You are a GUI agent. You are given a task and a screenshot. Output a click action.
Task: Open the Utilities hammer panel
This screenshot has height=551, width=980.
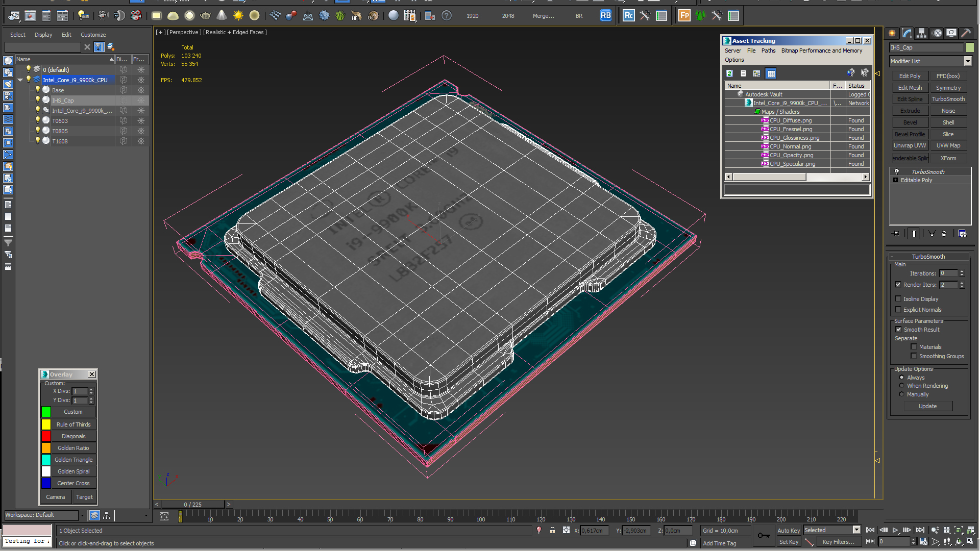[x=966, y=33]
